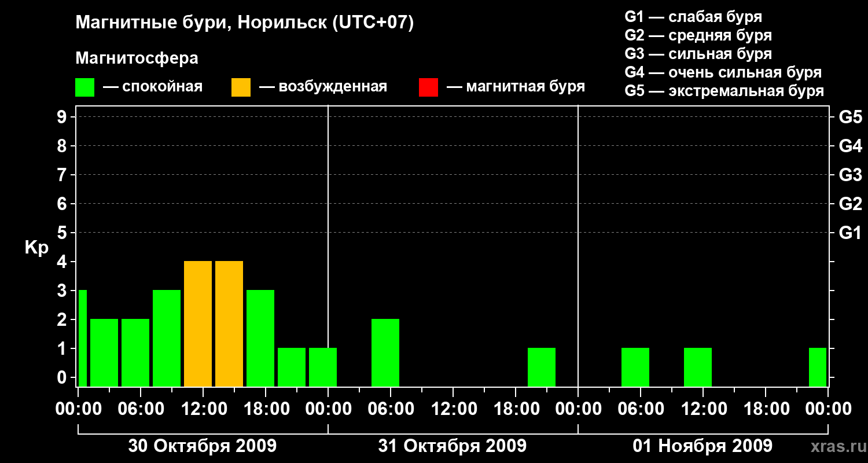Click the narrow green Kp 3 bar at chart start
This screenshot has width=868, height=463.
click(83, 338)
